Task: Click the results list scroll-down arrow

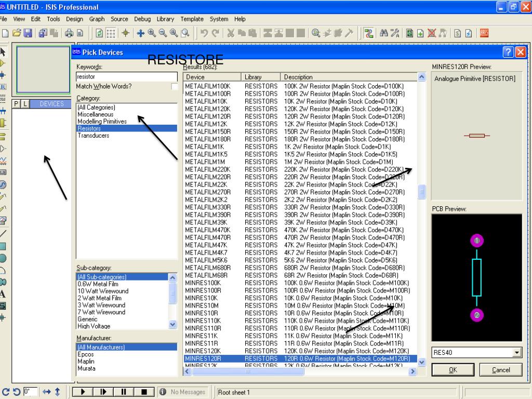Action: 421,362
